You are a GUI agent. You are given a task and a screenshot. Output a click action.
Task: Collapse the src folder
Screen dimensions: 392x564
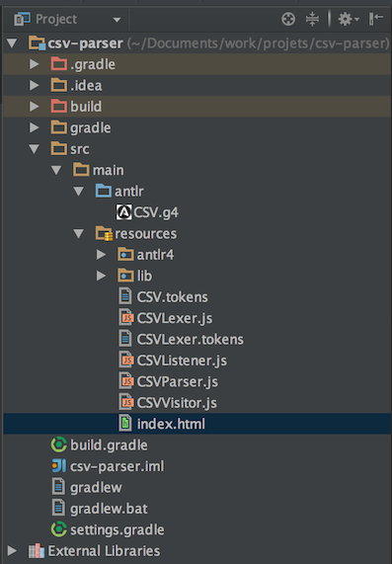coord(35,149)
